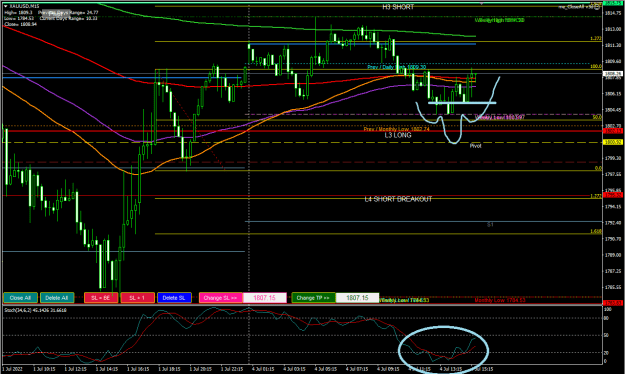Click the 1789.00 price scale value
The width and height of the screenshot is (625, 374).
[613, 255]
